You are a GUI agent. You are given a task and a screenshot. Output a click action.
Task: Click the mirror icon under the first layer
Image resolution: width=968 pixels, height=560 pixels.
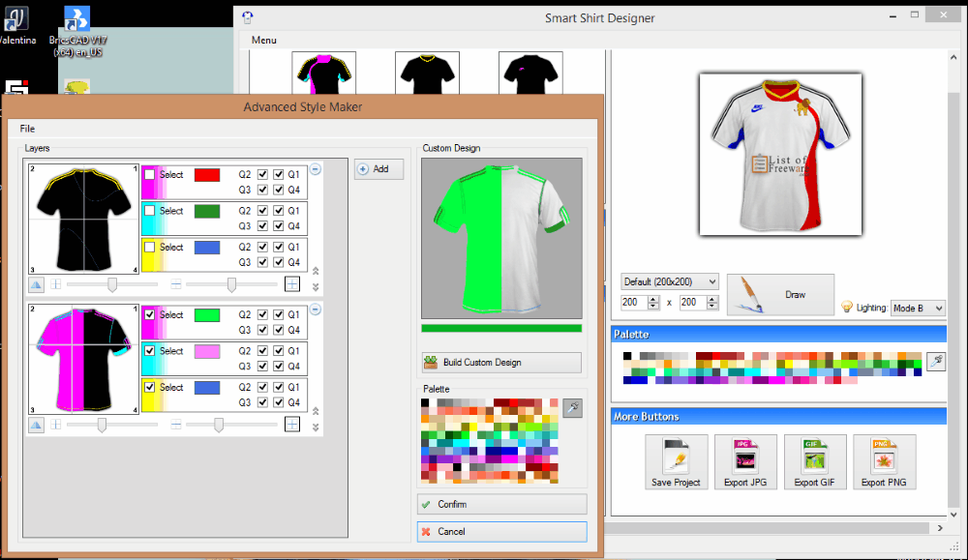(36, 284)
